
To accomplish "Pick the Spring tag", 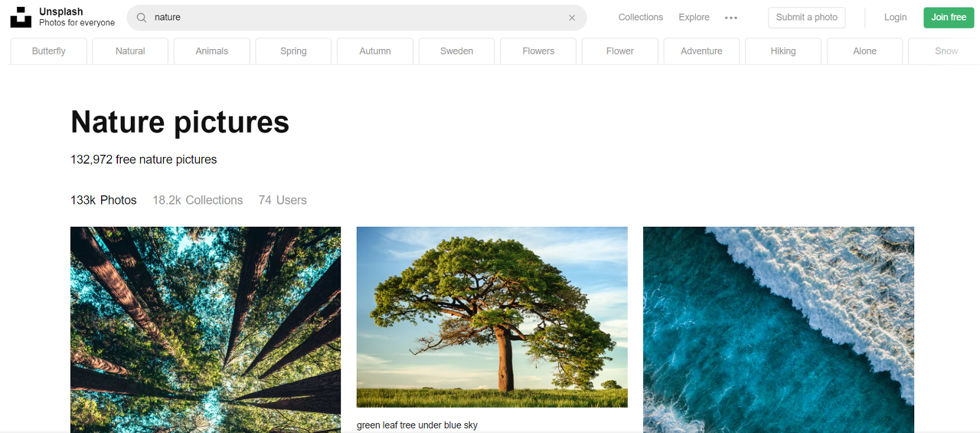I will (293, 51).
